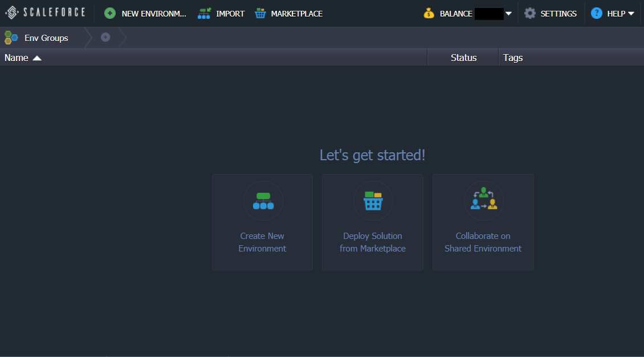Screen dimensions: 644x357
Task: Open the Env Groups breadcrumb label
Action: pos(46,38)
